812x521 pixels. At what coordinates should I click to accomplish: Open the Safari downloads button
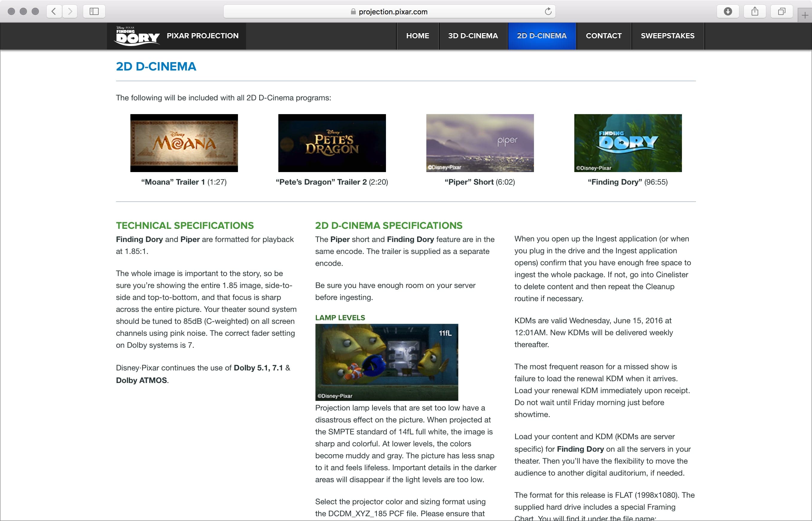[x=728, y=12]
